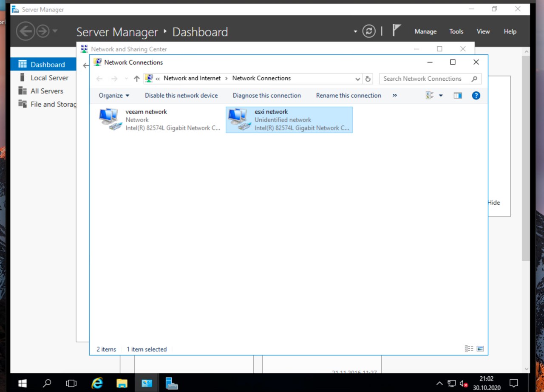Switch to details view in status bar
Screen dimensions: 544x392
(469, 349)
